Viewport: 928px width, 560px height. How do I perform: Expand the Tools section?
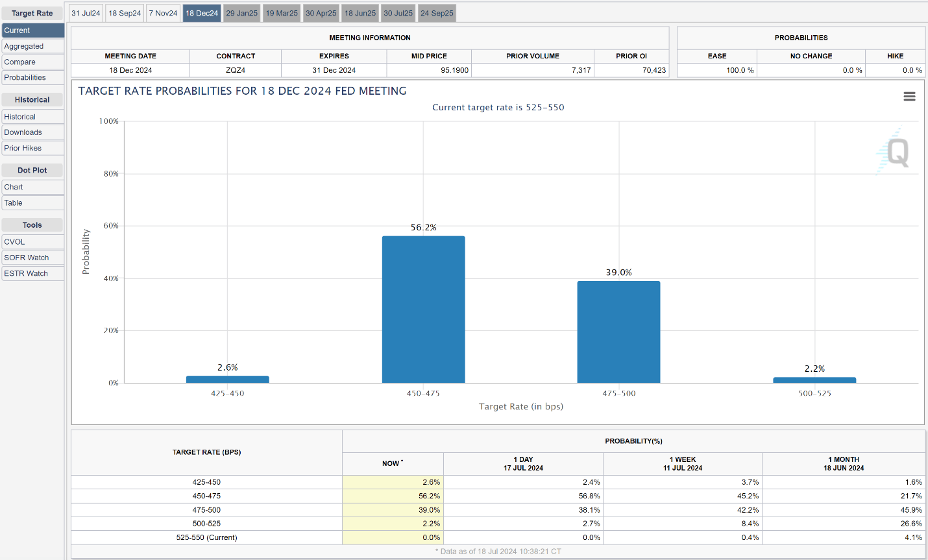[32, 225]
